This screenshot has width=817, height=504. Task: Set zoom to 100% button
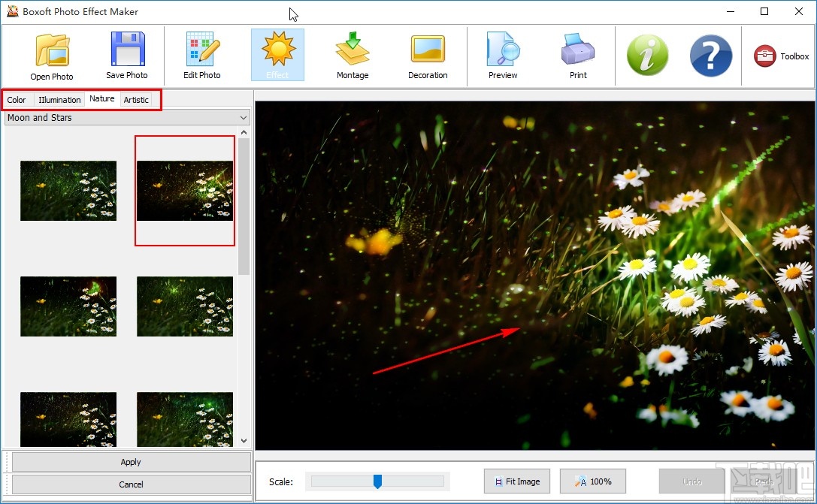tap(593, 481)
